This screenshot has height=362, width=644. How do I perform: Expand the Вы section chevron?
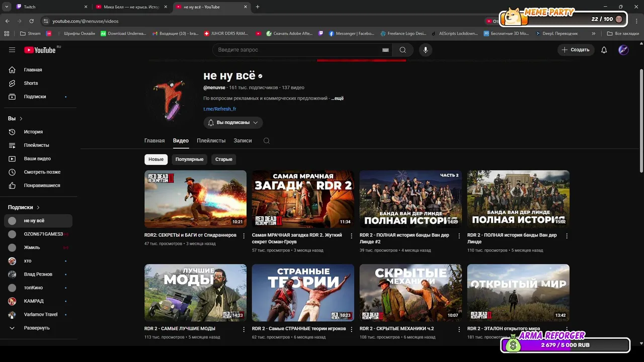click(21, 119)
